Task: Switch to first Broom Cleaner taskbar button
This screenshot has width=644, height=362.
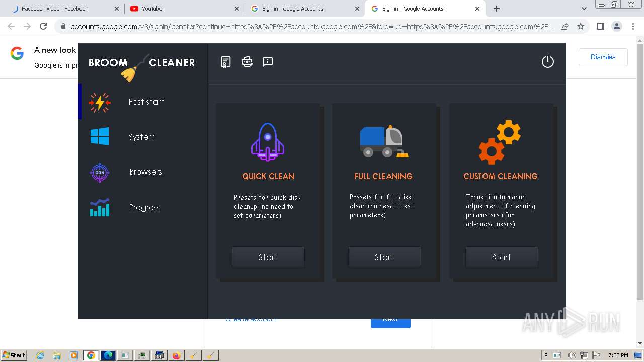Action: pos(193,355)
